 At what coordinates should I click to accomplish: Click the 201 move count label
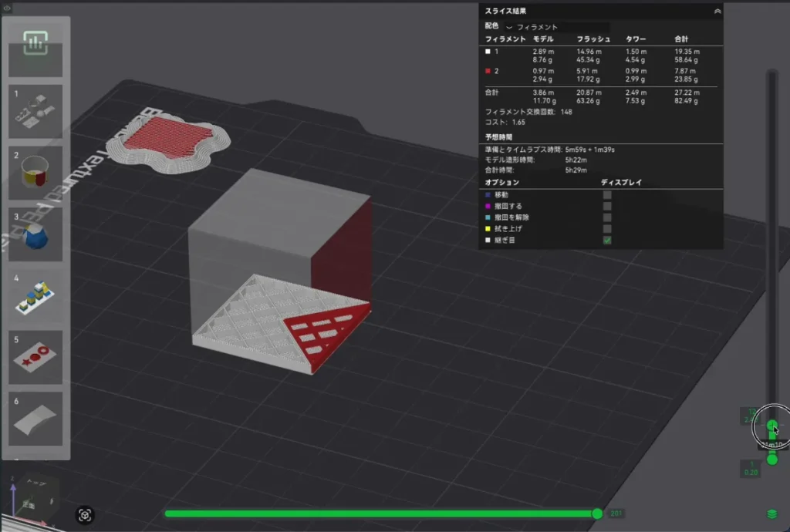616,513
